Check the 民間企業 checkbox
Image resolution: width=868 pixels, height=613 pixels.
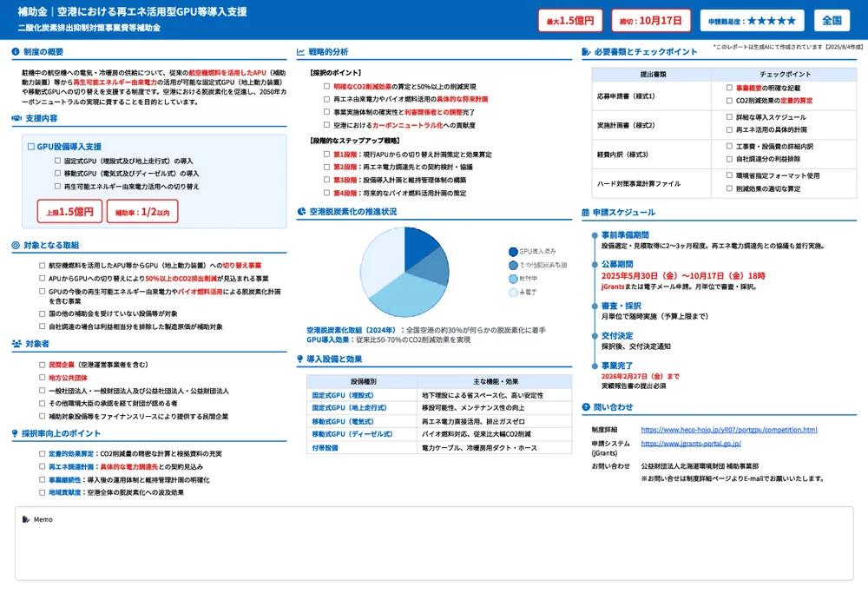tap(42, 365)
